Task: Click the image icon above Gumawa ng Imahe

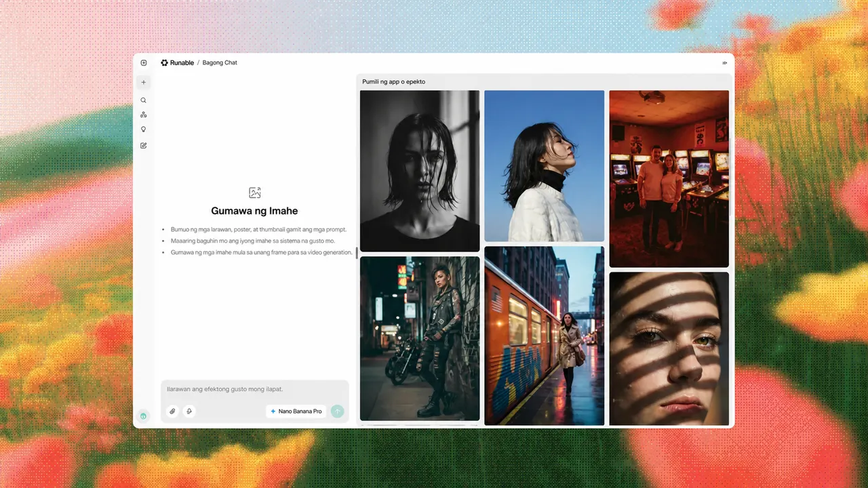Action: (254, 192)
